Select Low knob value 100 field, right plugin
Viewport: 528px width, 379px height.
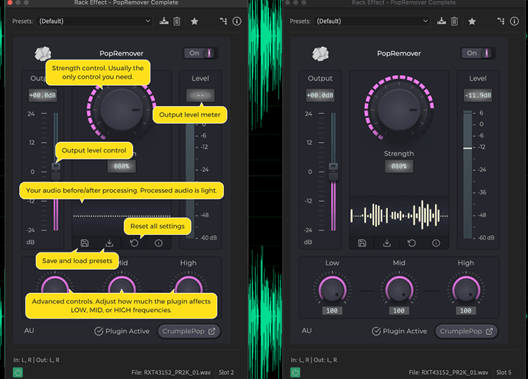pyautogui.click(x=332, y=311)
